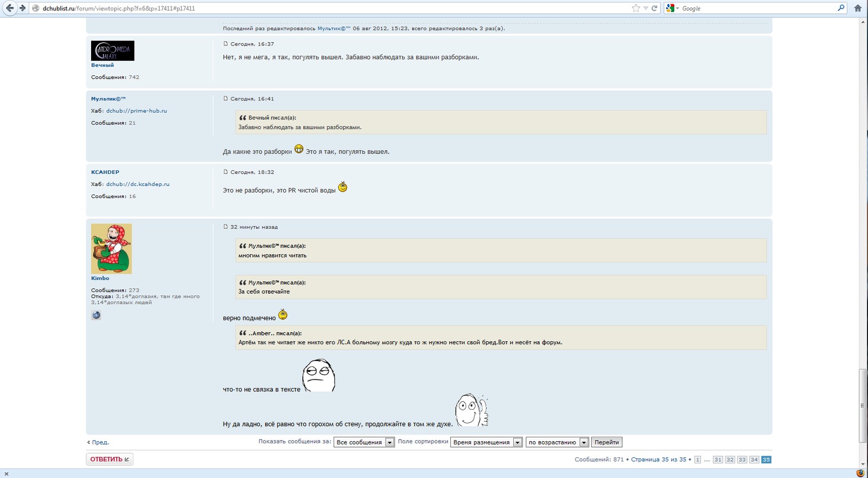Open the browser home page icon
The image size is (868, 478).
pos(858,8)
